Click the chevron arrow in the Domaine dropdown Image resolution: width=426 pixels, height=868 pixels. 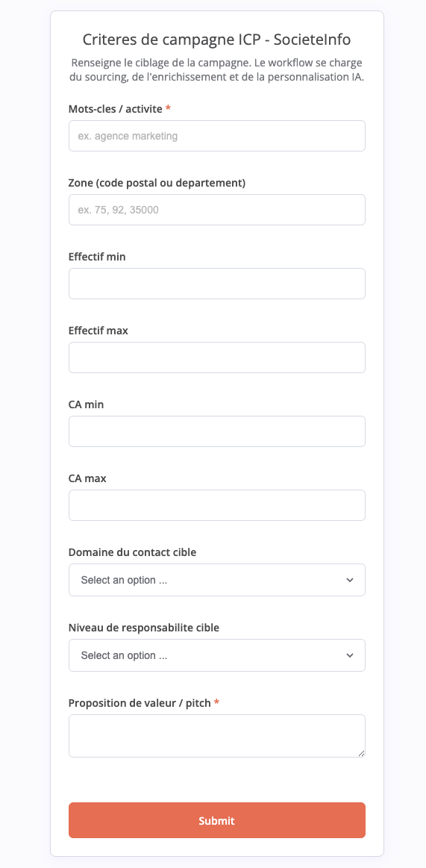tap(350, 580)
